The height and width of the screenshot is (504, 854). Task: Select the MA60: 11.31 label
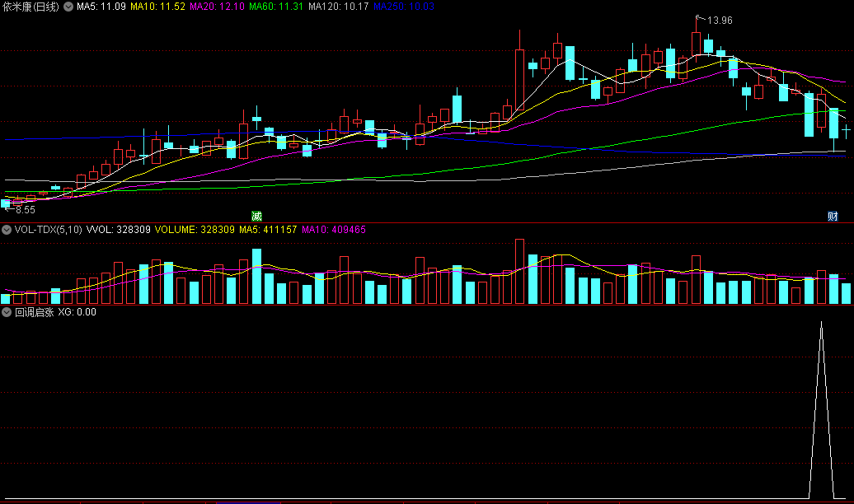[276, 7]
